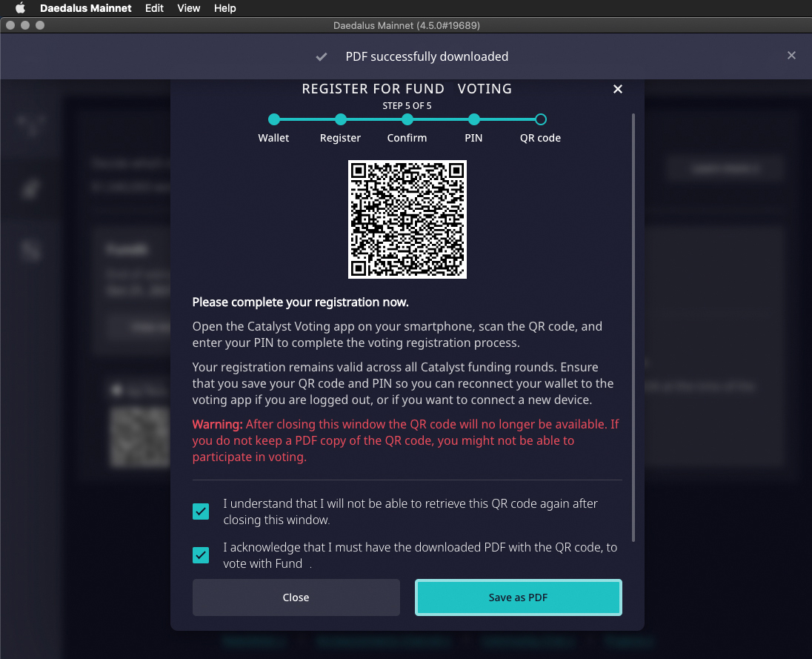
Task: Open the Daedalus Mainnet menu
Action: [x=86, y=8]
